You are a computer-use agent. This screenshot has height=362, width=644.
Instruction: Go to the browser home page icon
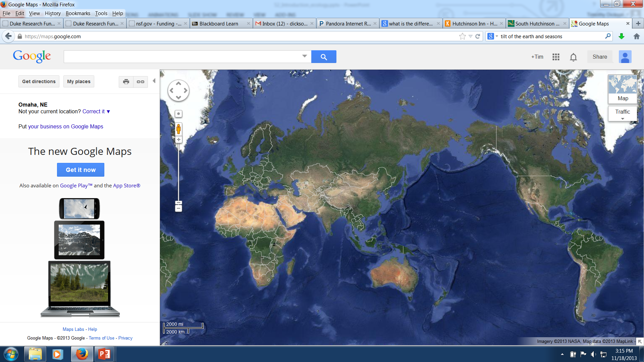pyautogui.click(x=637, y=36)
